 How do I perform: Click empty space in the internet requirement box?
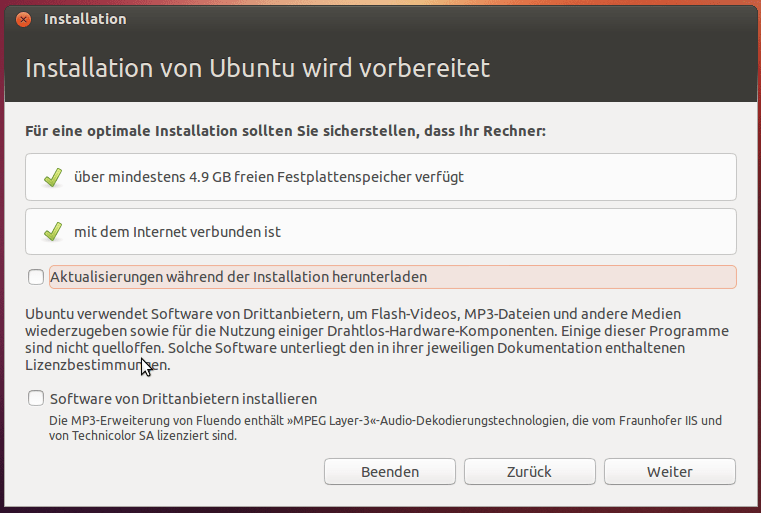pyautogui.click(x=509, y=232)
